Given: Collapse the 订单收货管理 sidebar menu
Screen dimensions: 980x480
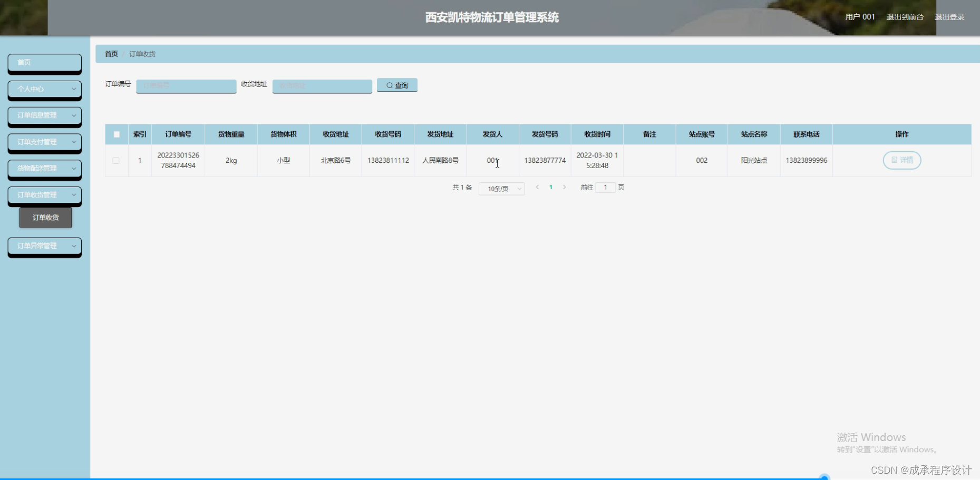Looking at the screenshot, I should click(x=44, y=195).
